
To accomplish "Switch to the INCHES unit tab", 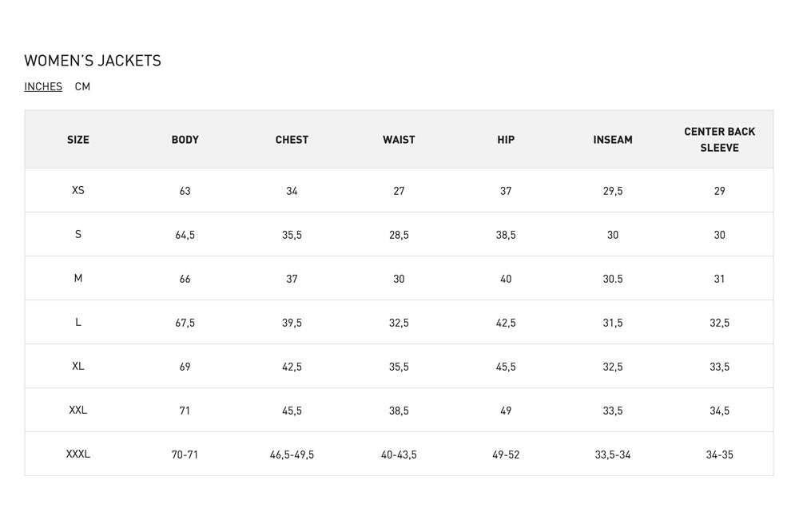I will (x=43, y=86).
